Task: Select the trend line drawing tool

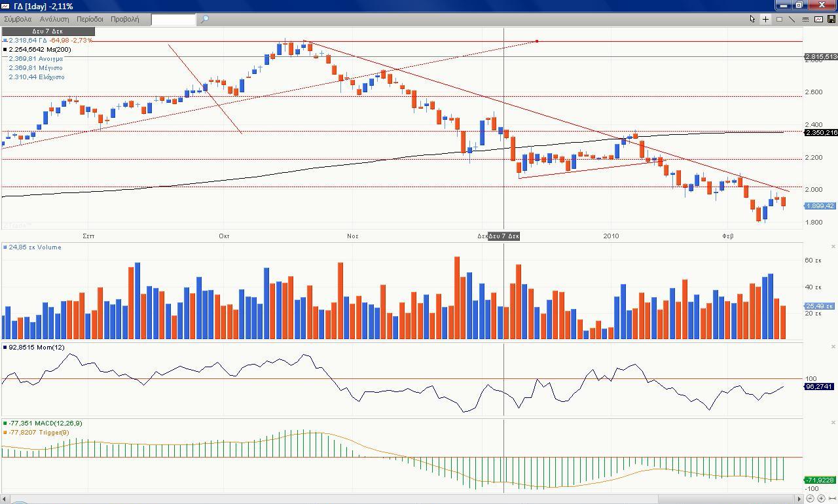Action: pyautogui.click(x=792, y=19)
